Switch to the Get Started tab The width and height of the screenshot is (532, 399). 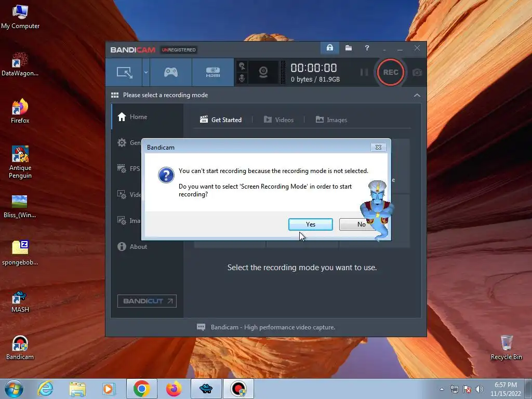tap(221, 120)
